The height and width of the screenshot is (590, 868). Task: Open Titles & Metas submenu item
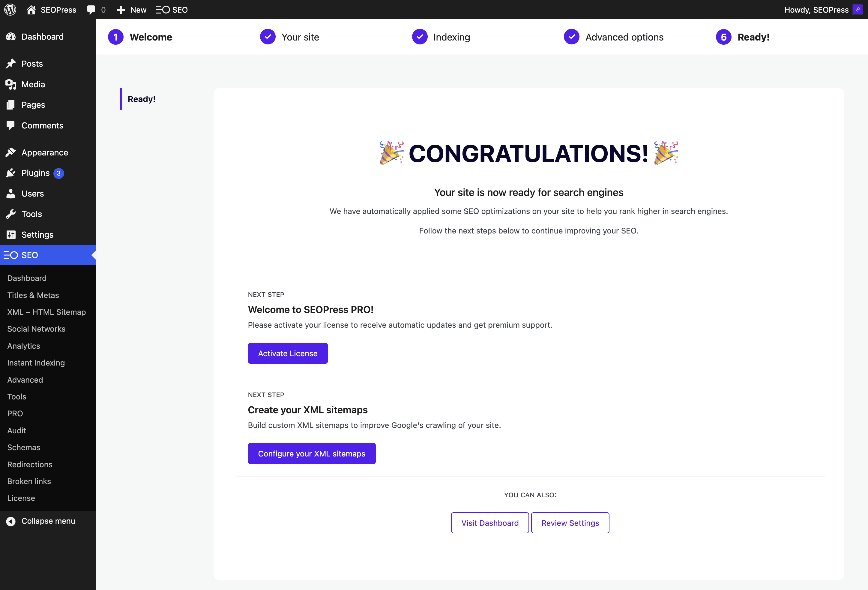click(x=33, y=295)
